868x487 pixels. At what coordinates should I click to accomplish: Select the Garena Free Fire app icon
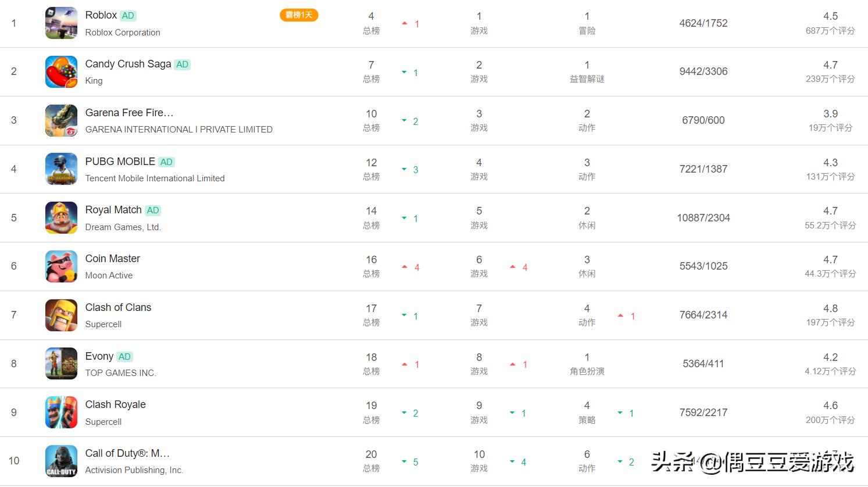tap(61, 120)
